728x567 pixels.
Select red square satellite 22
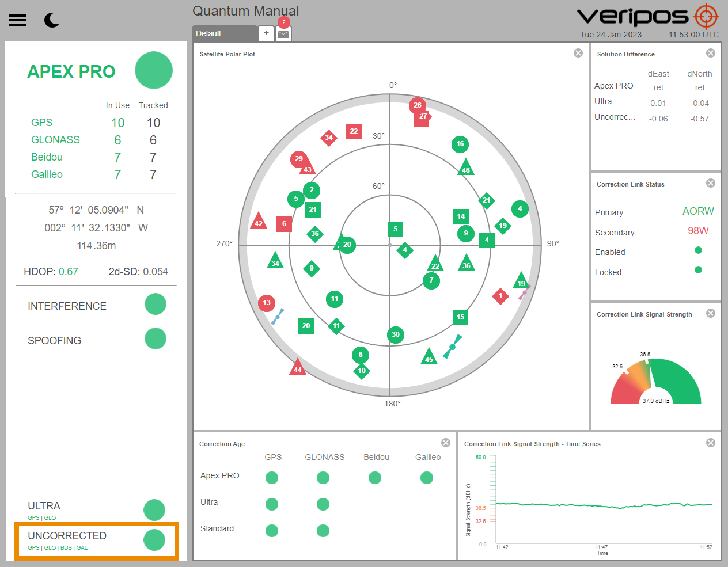[x=354, y=131]
